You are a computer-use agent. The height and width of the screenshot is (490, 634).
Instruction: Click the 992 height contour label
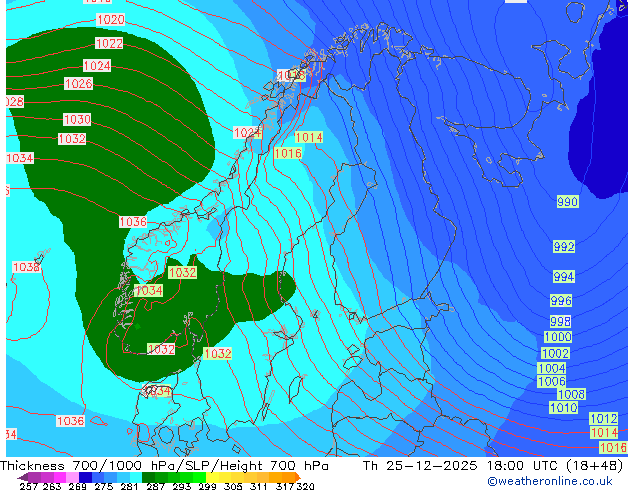(564, 246)
